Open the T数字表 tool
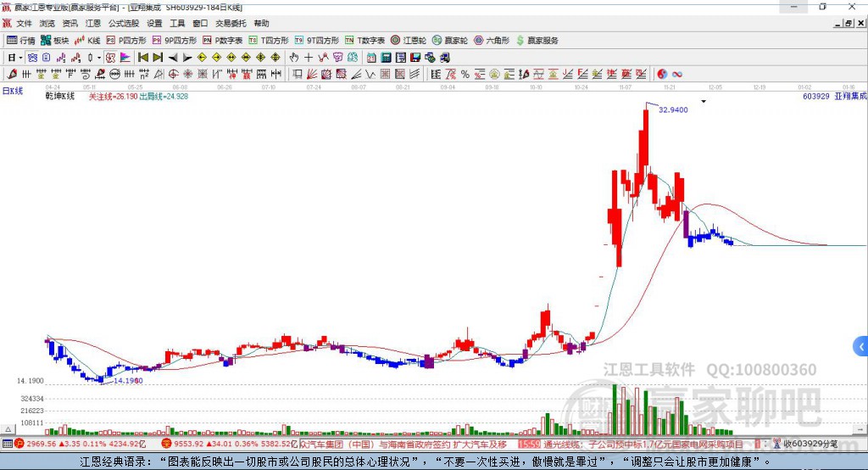This screenshot has width=868, height=470. pyautogui.click(x=364, y=41)
